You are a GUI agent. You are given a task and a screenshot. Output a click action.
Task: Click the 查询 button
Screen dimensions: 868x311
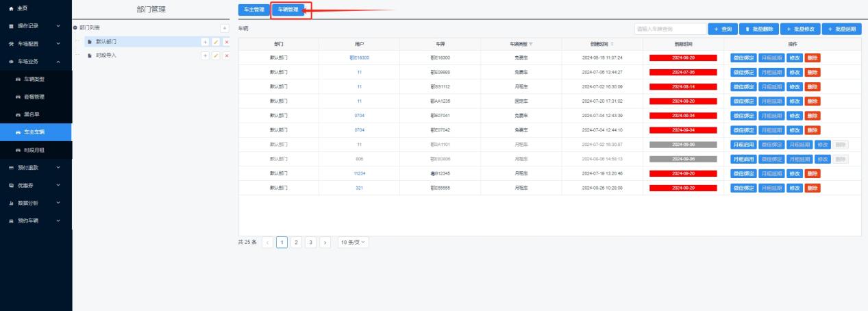(723, 29)
